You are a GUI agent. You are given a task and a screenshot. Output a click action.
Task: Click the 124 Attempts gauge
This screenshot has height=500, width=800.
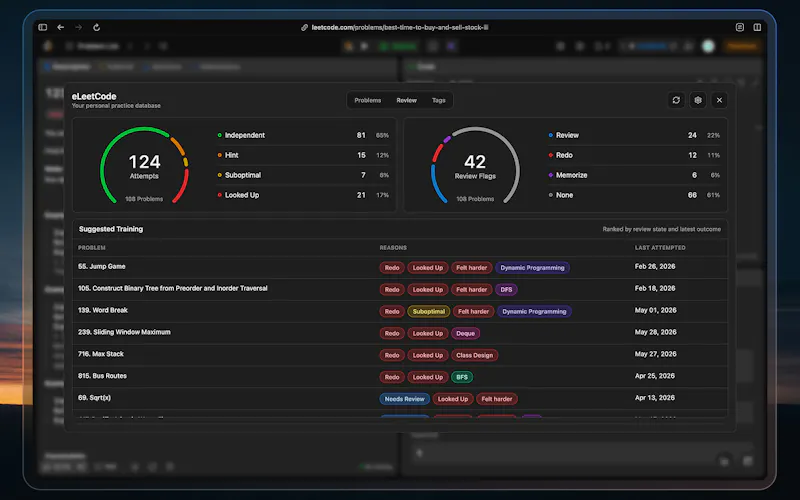click(x=144, y=166)
